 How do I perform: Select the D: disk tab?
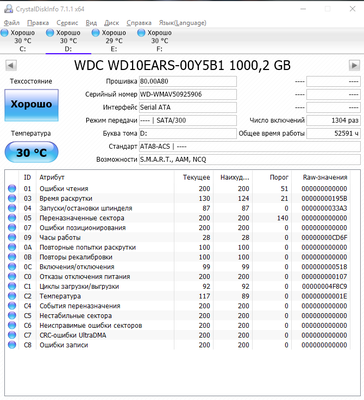pos(68,41)
